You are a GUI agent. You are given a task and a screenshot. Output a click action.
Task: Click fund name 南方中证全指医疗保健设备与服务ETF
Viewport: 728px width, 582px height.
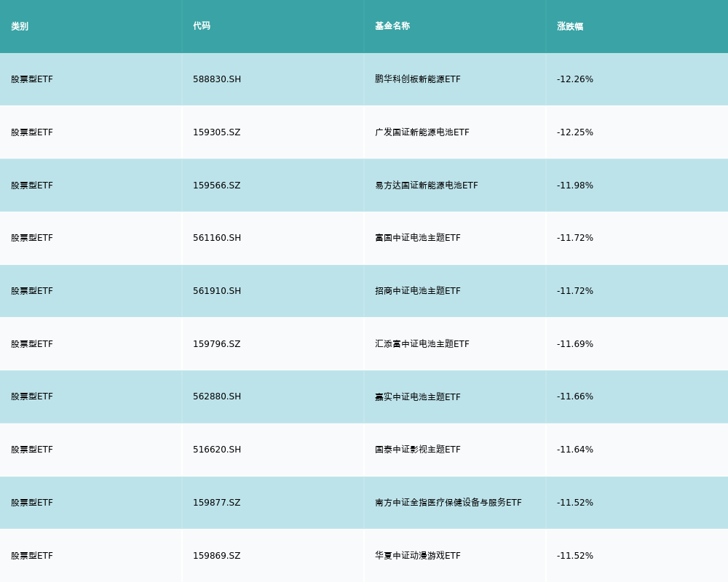tap(448, 503)
